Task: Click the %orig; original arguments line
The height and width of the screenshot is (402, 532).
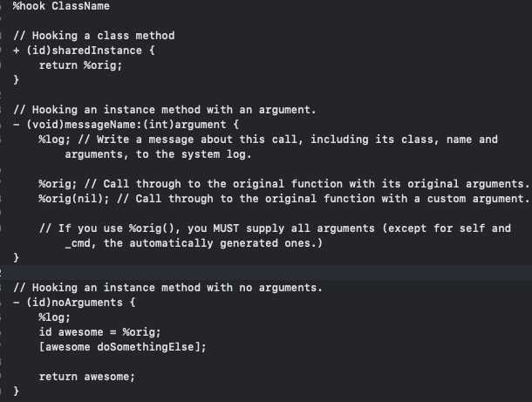Action: (284, 184)
